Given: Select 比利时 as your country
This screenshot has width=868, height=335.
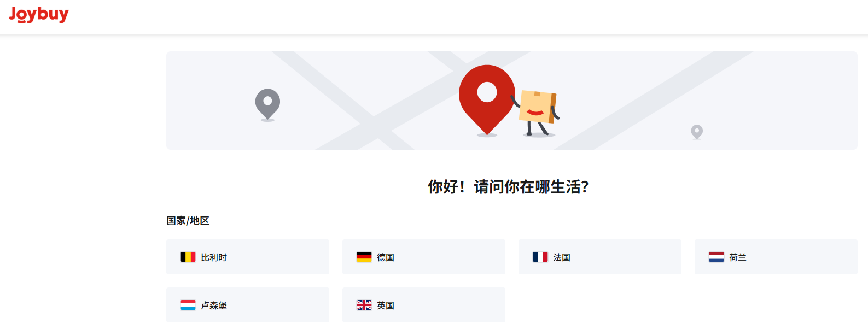Looking at the screenshot, I should [x=248, y=257].
